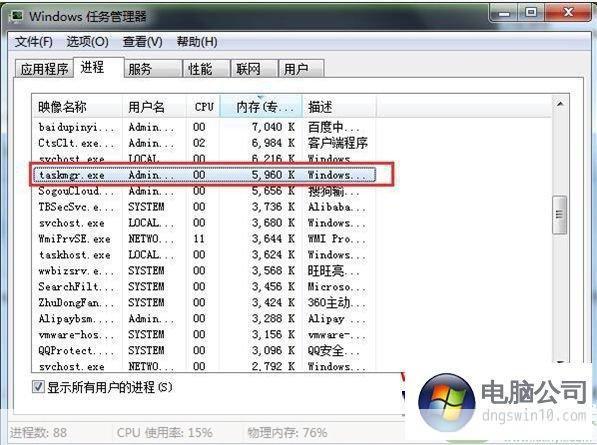
Task: Select the ZhuDongFan... process row
Action: (204, 303)
